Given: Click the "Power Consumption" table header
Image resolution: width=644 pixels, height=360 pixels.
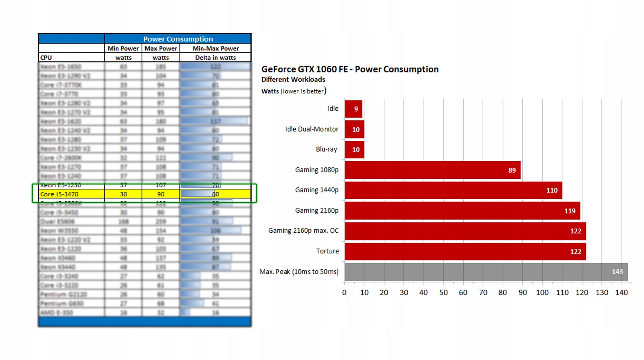Looking at the screenshot, I should (x=178, y=39).
